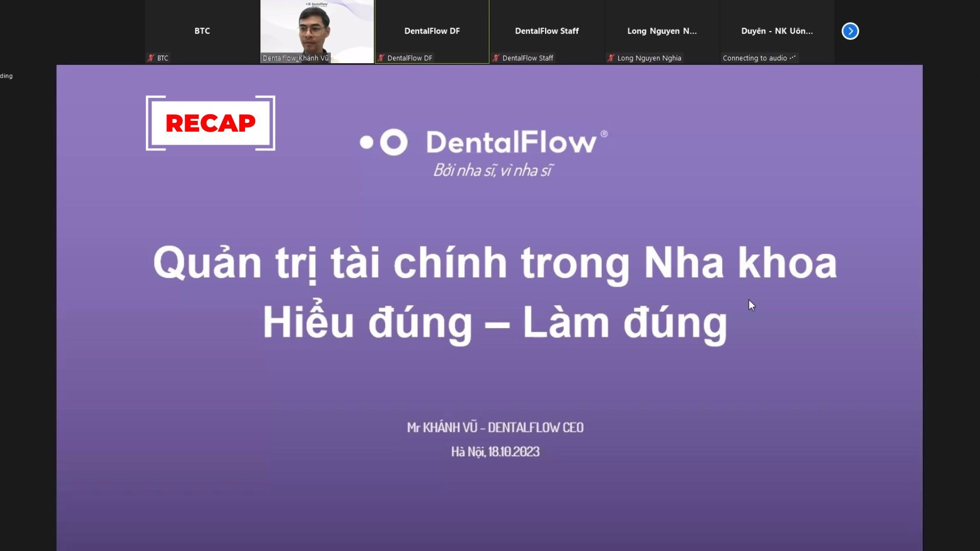Viewport: 980px width, 551px height.
Task: Click the tagline 'Bởi nha sĩ, vì nha sĩ'
Action: [x=493, y=170]
